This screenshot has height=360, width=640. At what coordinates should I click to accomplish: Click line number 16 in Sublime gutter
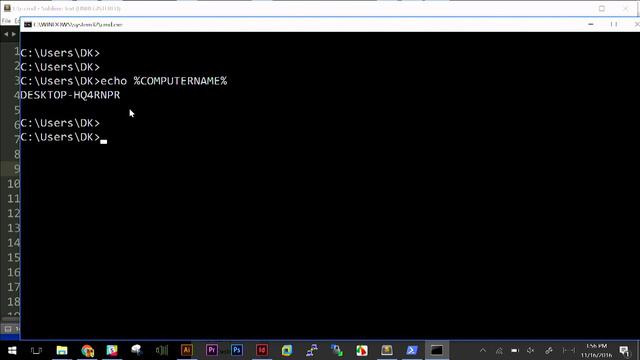tap(13, 272)
